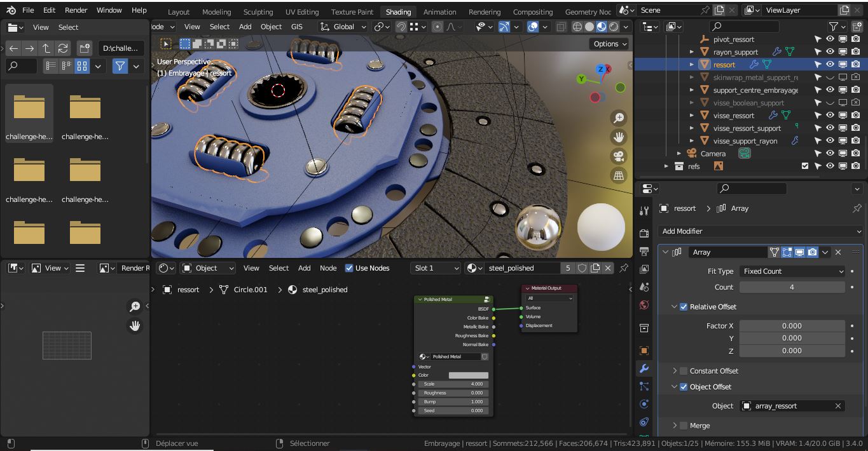
Task: Uncheck Use Nodes in shader editor header
Action: pos(349,268)
